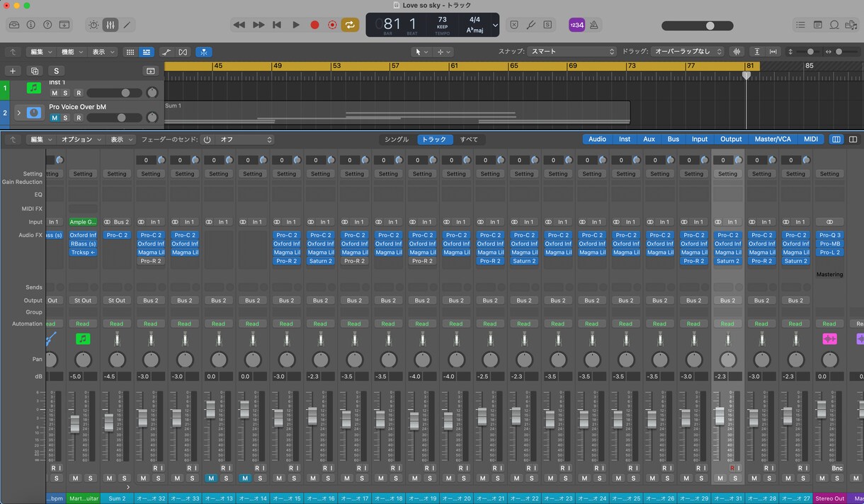The height and width of the screenshot is (504, 864).
Task: Toggle the Bus channel filter button
Action: [673, 139]
